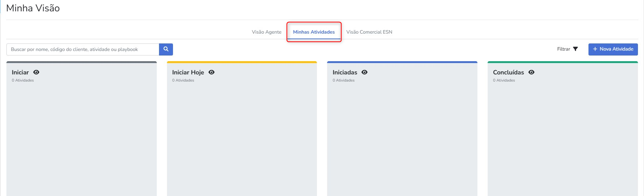Click the Filtrar funnel icon
644x196 pixels.
tap(575, 49)
